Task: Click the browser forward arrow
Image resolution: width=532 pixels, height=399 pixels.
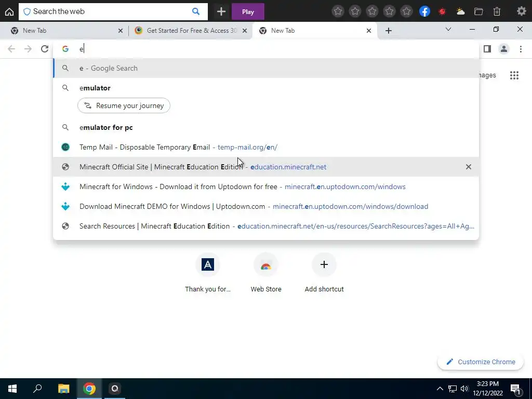Action: point(28,49)
